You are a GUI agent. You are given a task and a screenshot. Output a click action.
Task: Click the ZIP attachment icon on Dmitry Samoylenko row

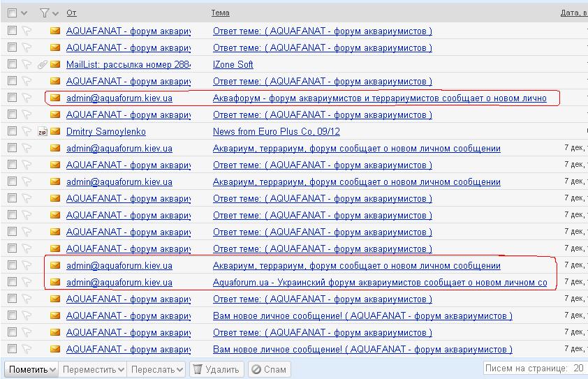click(43, 132)
